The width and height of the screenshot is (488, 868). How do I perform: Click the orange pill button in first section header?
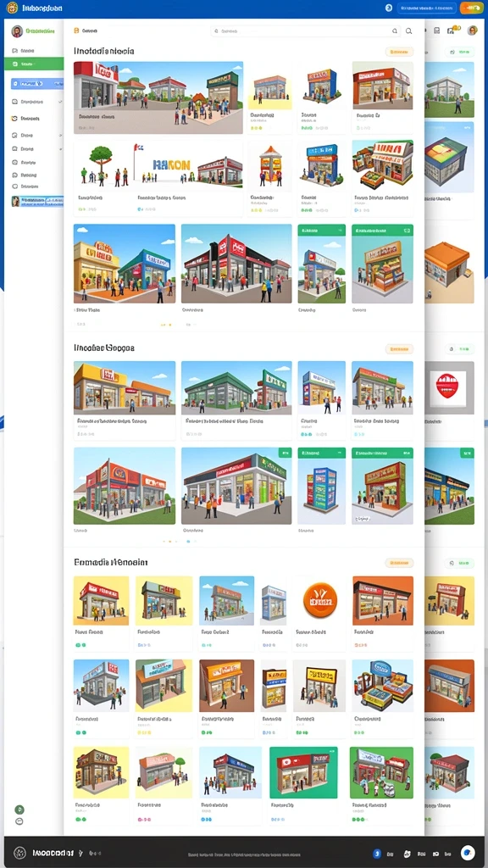pos(399,52)
